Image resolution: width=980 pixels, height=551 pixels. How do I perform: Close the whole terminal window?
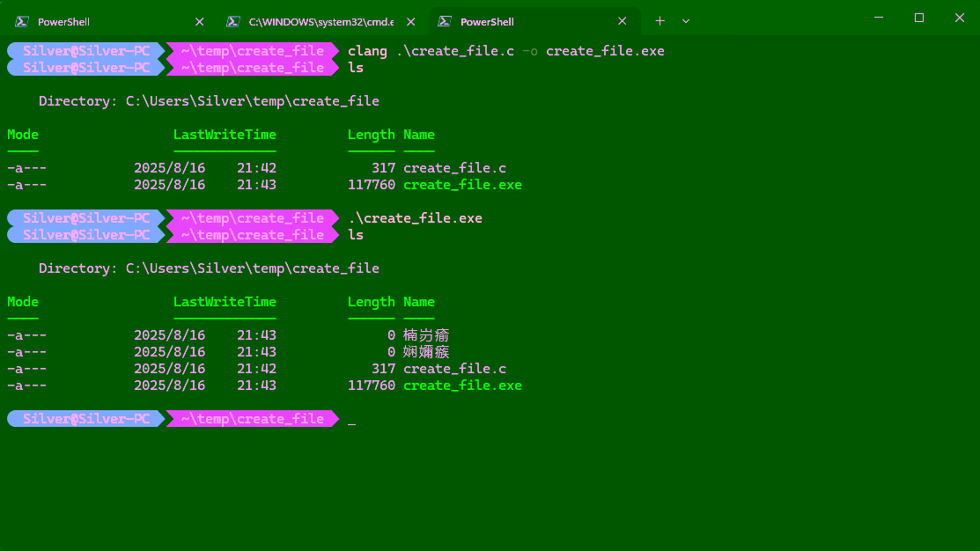(x=960, y=18)
